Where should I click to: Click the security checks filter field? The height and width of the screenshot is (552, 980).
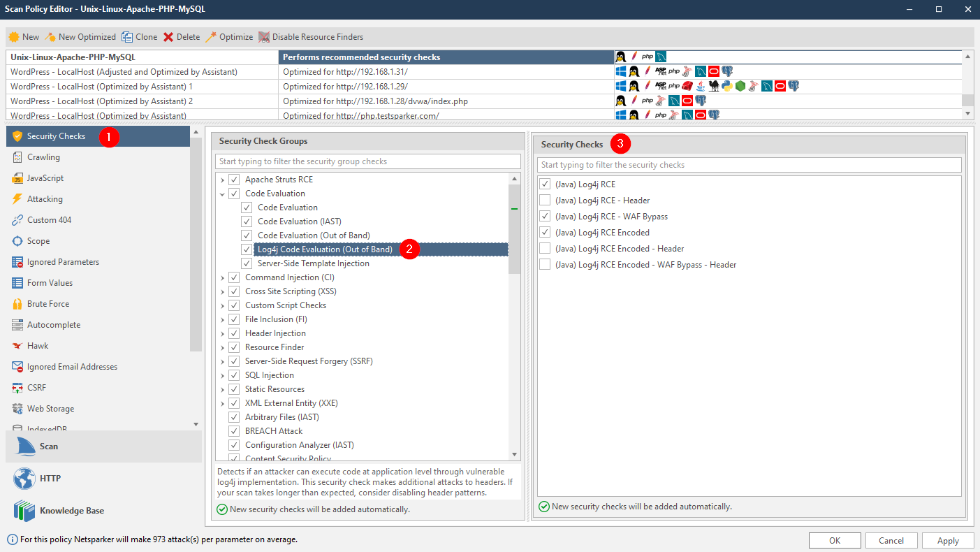749,165
